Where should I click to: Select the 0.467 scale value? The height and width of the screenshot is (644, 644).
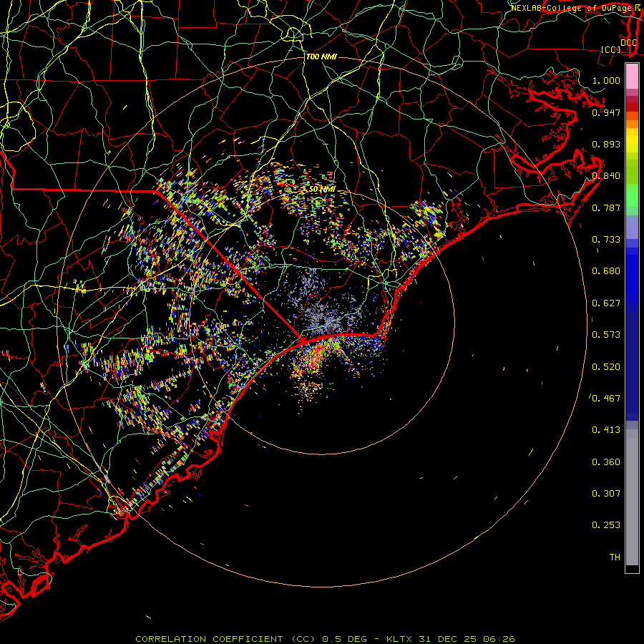[606, 399]
